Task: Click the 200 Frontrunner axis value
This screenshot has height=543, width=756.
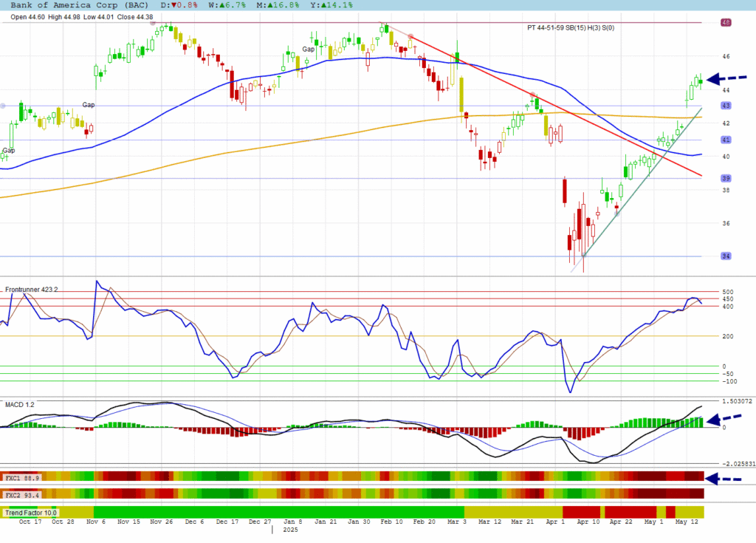Action: click(x=727, y=336)
